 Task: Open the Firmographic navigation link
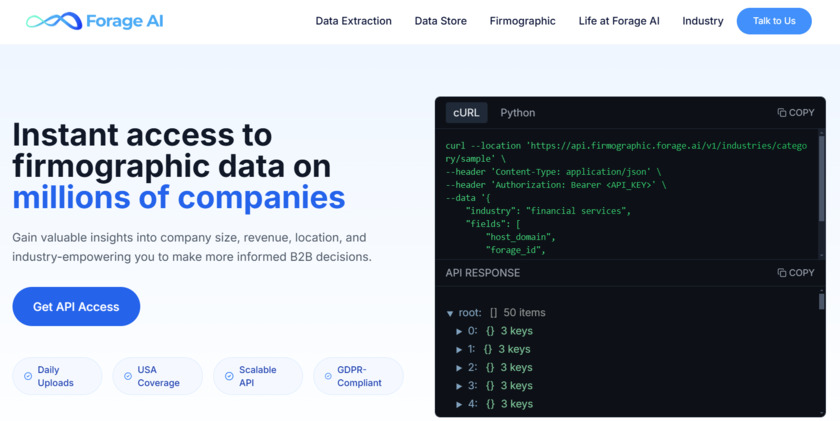[x=522, y=21]
